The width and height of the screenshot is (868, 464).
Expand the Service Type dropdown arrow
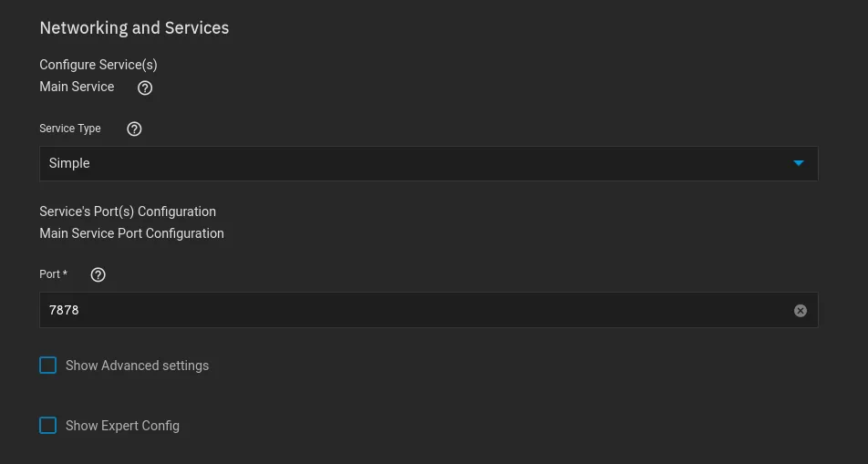click(x=799, y=163)
